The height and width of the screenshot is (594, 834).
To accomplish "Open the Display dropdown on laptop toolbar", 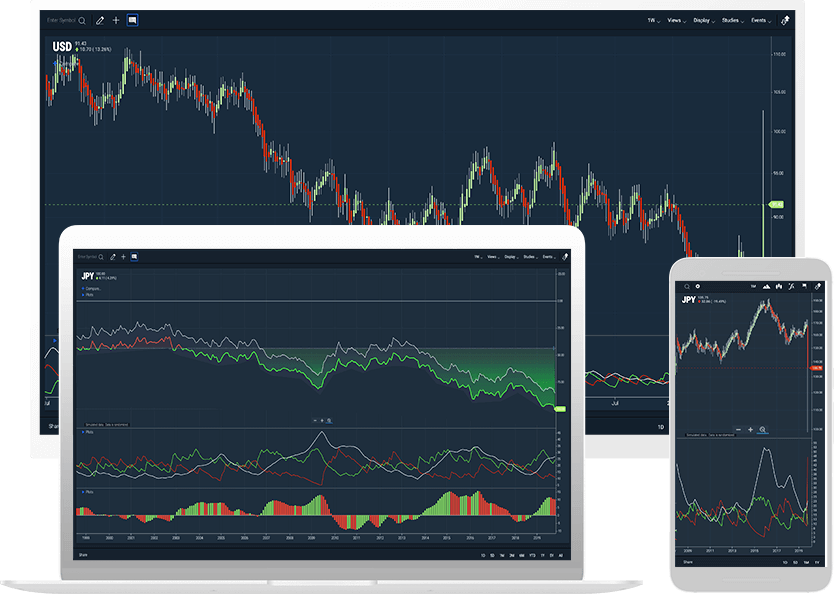I will [510, 256].
